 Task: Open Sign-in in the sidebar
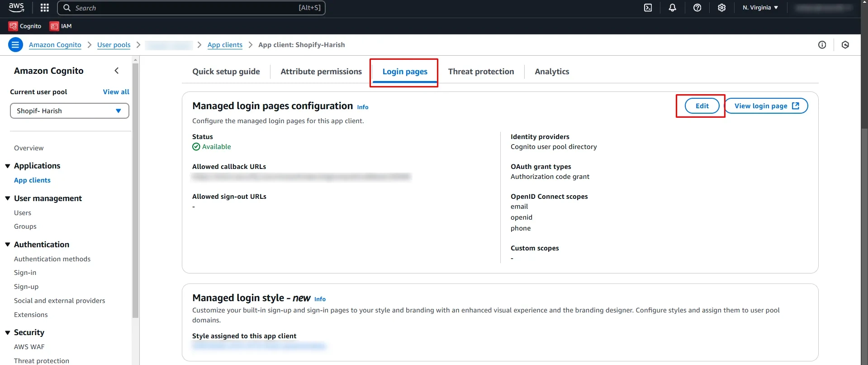(25, 273)
